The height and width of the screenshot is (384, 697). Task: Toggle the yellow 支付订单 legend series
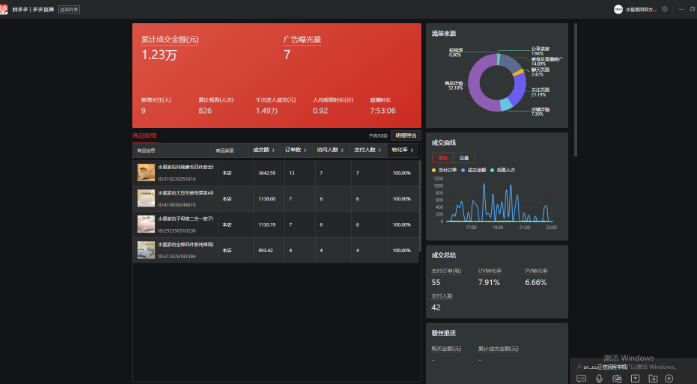click(x=444, y=170)
